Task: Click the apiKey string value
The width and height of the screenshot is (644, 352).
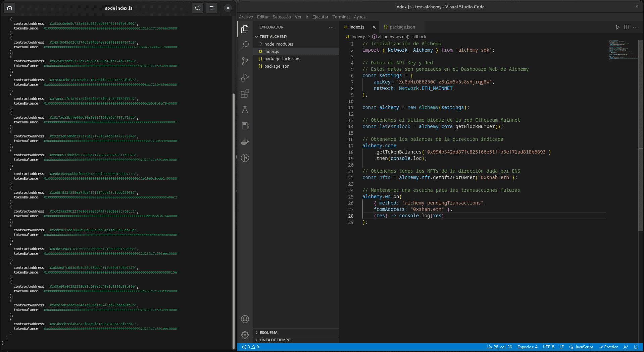Action: (444, 82)
